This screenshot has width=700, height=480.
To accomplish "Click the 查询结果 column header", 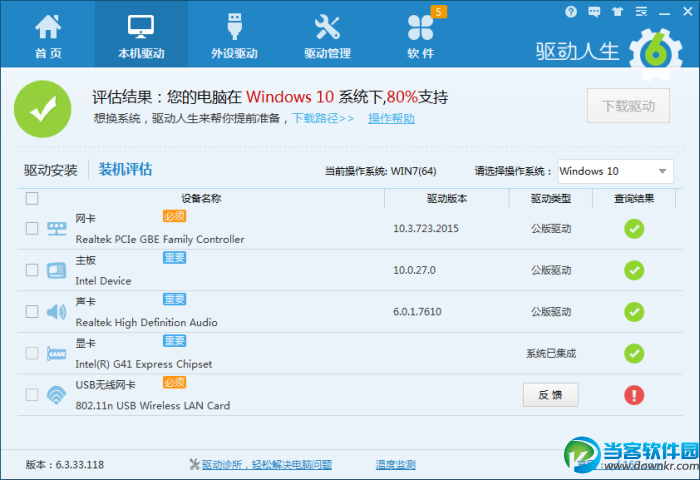I will pos(634,198).
